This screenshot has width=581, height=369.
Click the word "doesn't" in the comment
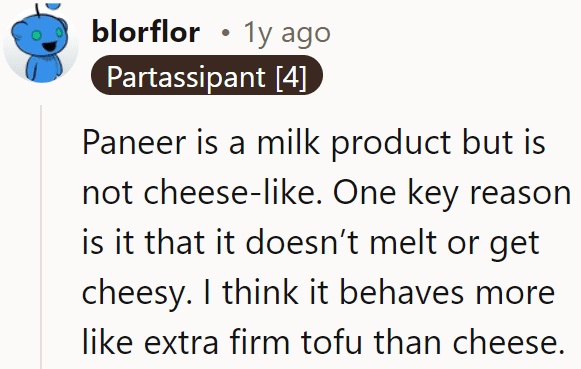click(x=302, y=243)
